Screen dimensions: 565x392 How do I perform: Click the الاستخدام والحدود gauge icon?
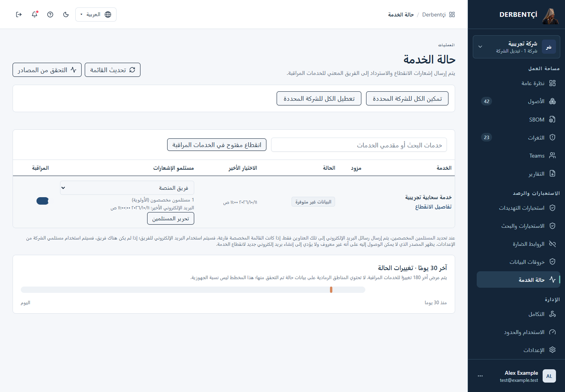(552, 332)
